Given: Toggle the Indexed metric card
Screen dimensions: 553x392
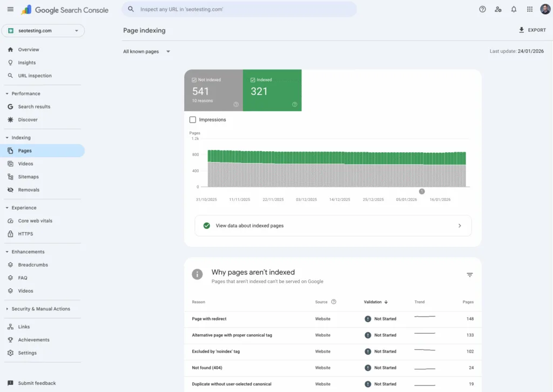Looking at the screenshot, I should pos(272,90).
